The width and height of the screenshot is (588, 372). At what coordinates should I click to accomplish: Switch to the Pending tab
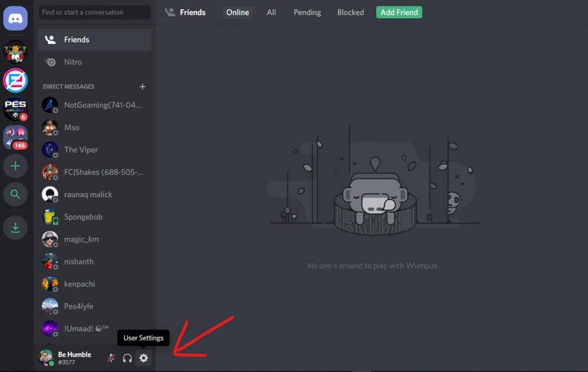tap(307, 12)
